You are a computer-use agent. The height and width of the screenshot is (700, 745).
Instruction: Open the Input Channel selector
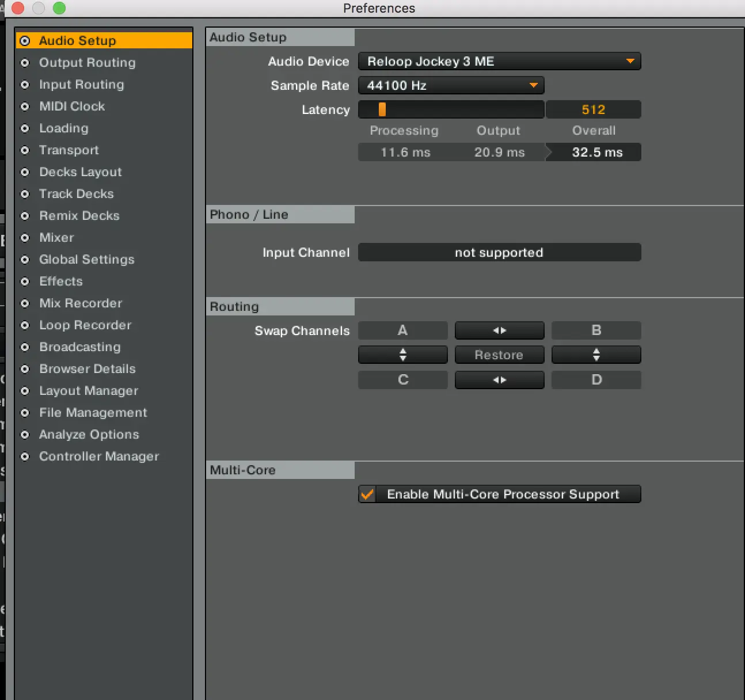point(499,253)
